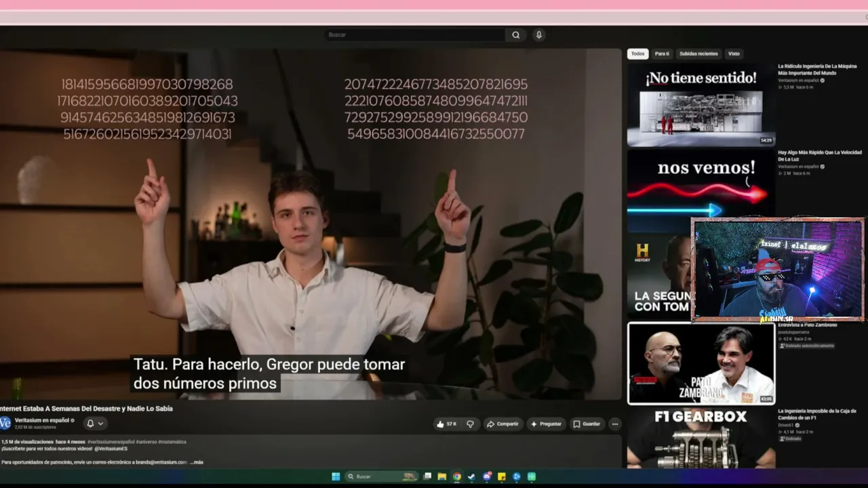Image resolution: width=868 pixels, height=488 pixels.
Task: Click the subtitle "Tatu. Para hacerlo, Gregor puede tomar"
Action: (x=269, y=365)
